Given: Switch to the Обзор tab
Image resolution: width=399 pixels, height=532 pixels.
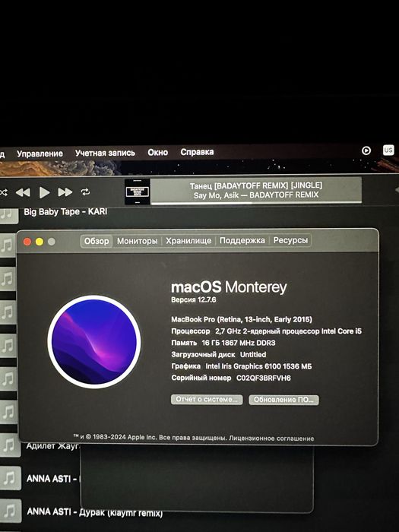Looking at the screenshot, I should (97, 241).
